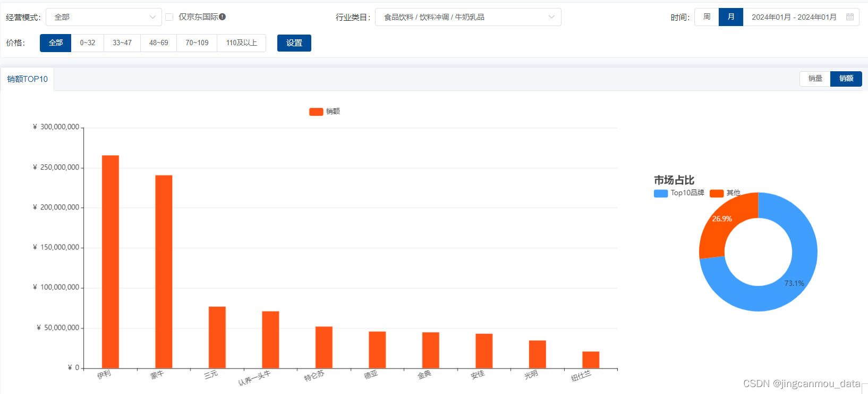Image resolution: width=868 pixels, height=394 pixels.
Task: Click the 认养一头牛 axis label
Action: click(254, 378)
